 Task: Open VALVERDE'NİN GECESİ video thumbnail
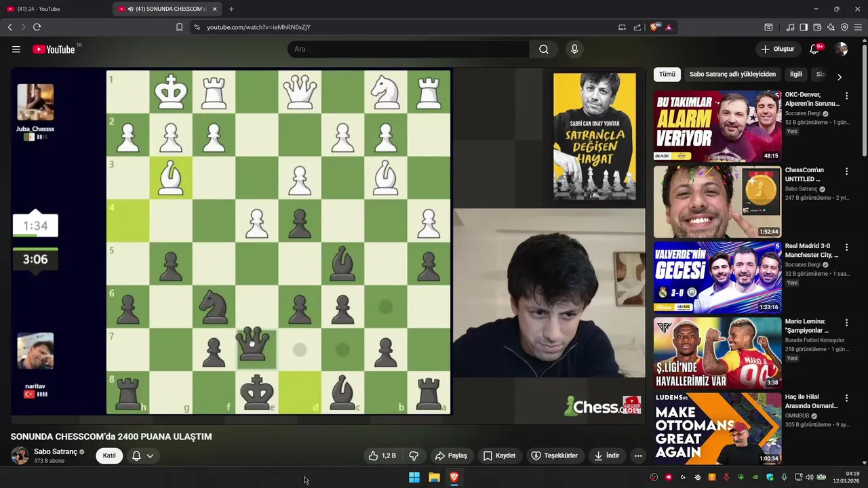tap(717, 277)
